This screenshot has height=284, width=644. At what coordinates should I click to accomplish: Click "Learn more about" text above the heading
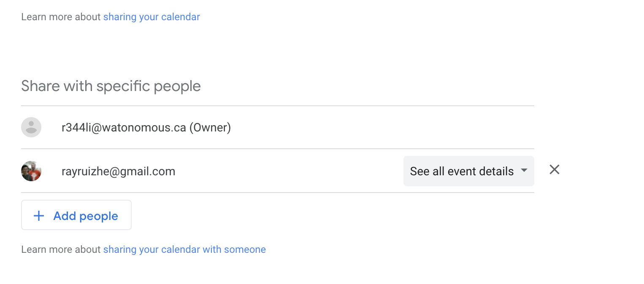coord(61,17)
